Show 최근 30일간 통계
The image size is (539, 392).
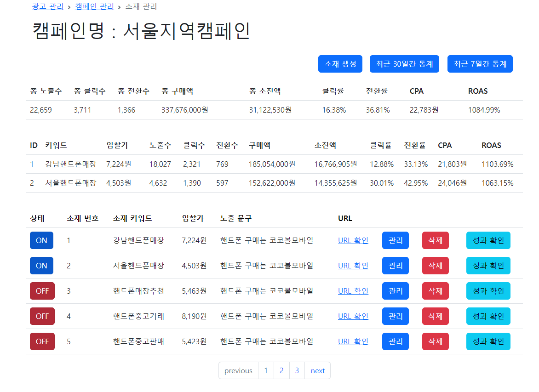tap(404, 64)
